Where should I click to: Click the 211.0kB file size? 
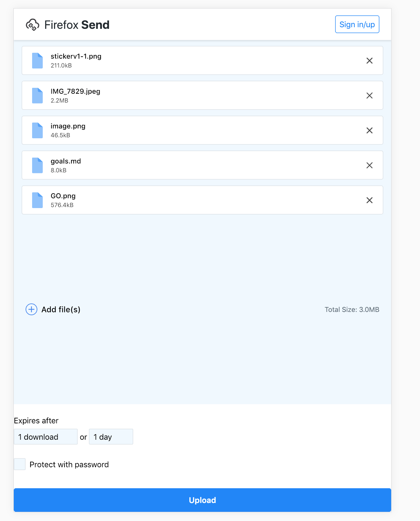pyautogui.click(x=61, y=66)
